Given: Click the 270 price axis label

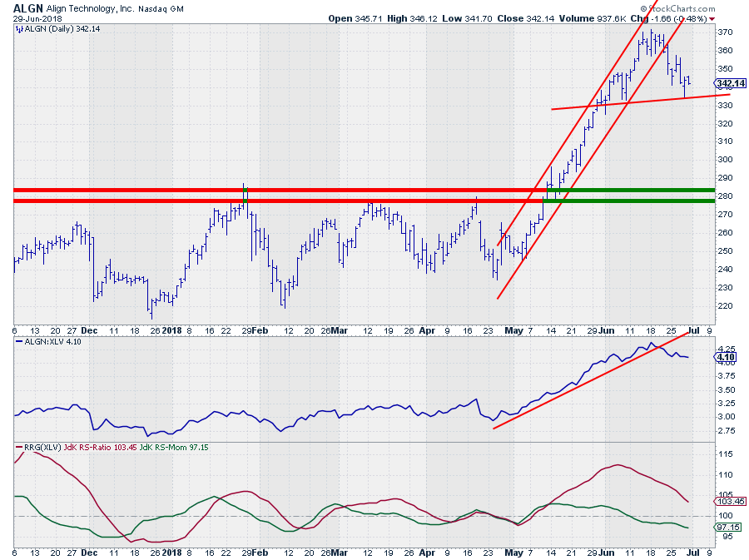Looking at the screenshot, I should [725, 215].
